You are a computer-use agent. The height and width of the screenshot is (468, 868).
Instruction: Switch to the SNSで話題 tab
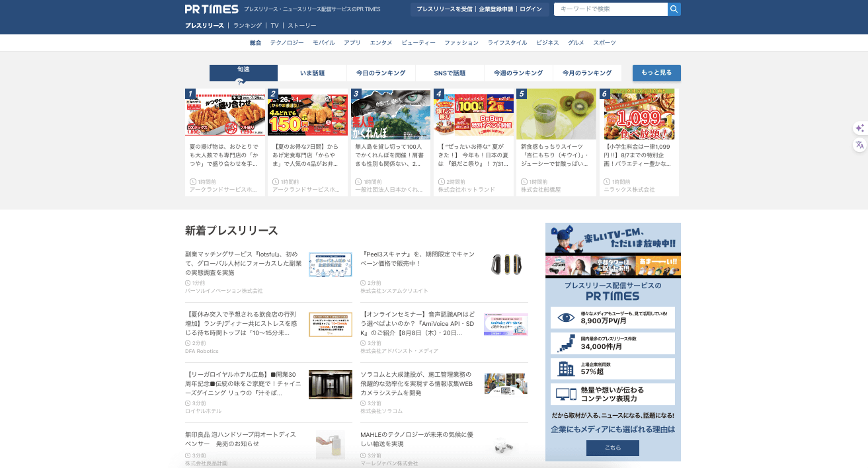click(x=450, y=73)
